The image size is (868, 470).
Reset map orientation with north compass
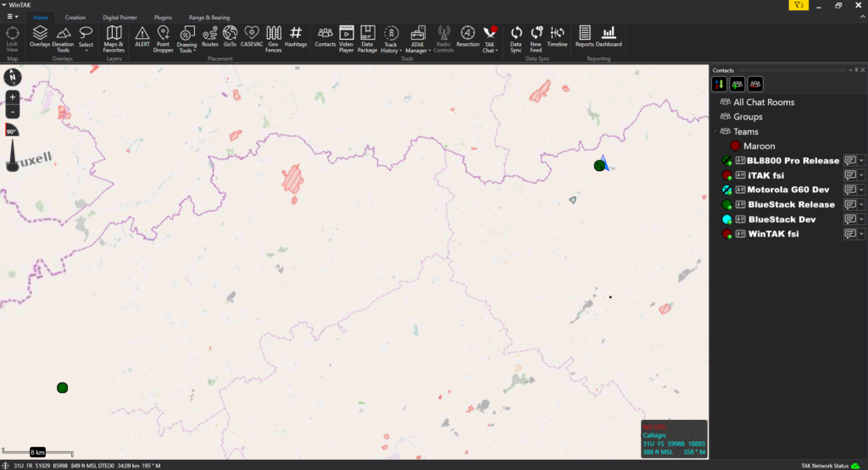[12, 77]
